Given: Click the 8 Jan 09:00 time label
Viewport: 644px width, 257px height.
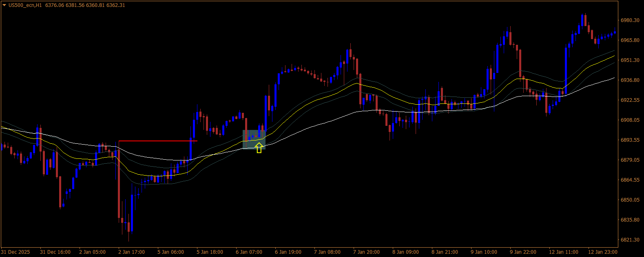Looking at the screenshot, I should click(405, 252).
